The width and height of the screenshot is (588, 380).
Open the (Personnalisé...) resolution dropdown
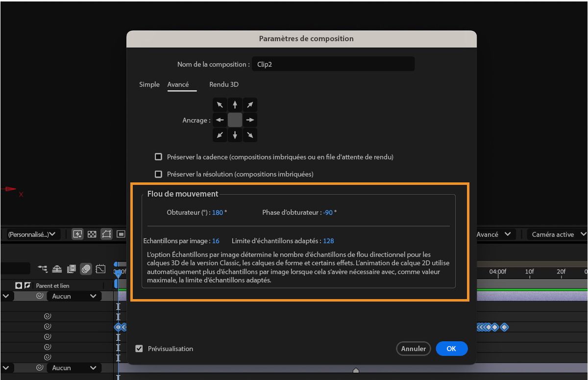click(31, 234)
